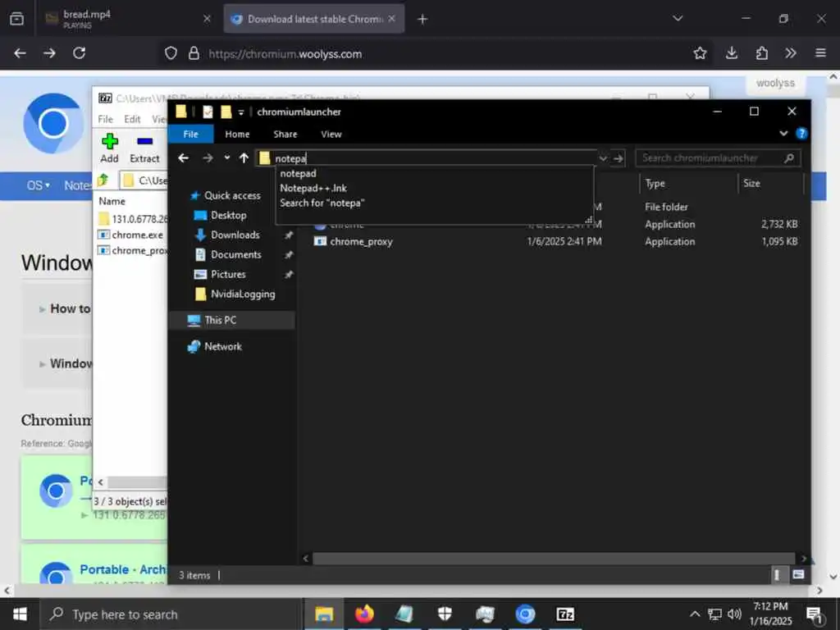Image resolution: width=840 pixels, height=630 pixels.
Task: Switch to bread.mp4 browser tab
Action: point(129,19)
